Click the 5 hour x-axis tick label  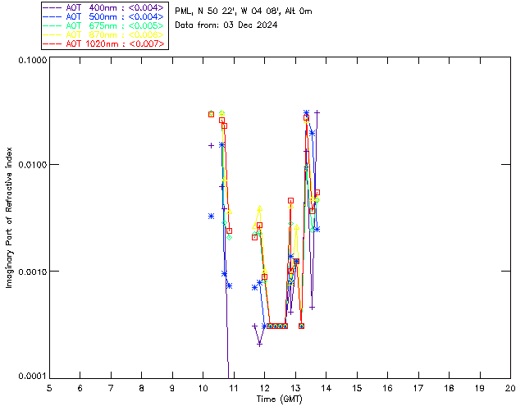pos(49,388)
